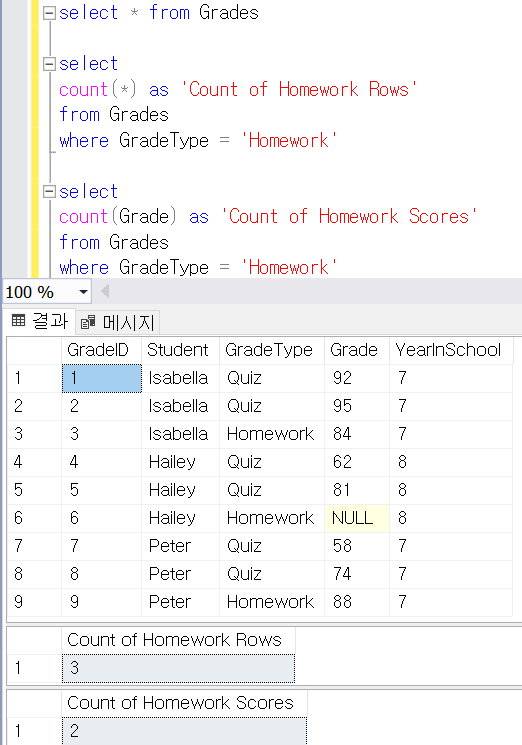Select the Count of Homework Scores value 2
The height and width of the screenshot is (745, 522).
point(184,731)
